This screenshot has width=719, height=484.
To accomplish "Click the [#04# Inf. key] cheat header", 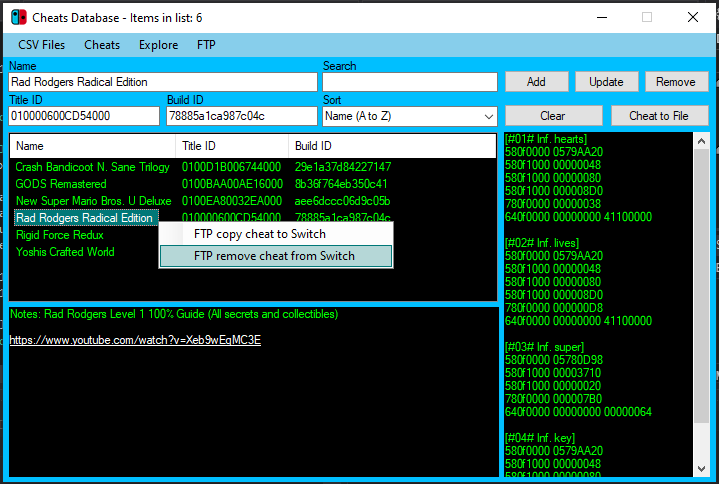I will 540,438.
